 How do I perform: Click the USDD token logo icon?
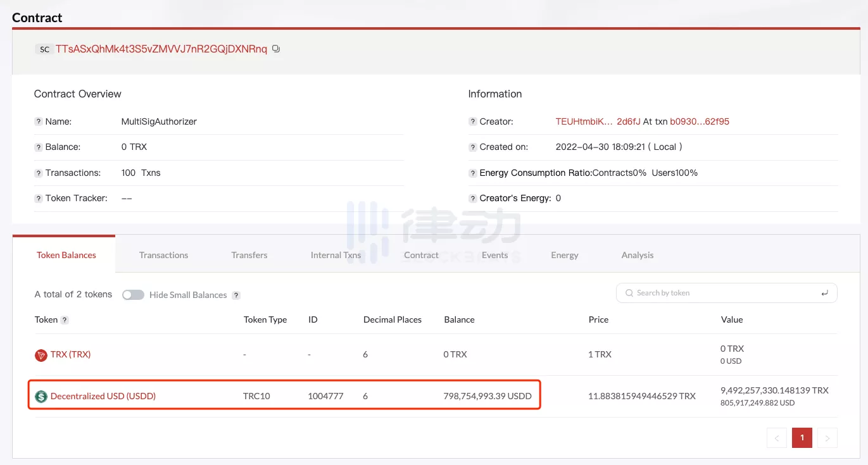coord(41,397)
